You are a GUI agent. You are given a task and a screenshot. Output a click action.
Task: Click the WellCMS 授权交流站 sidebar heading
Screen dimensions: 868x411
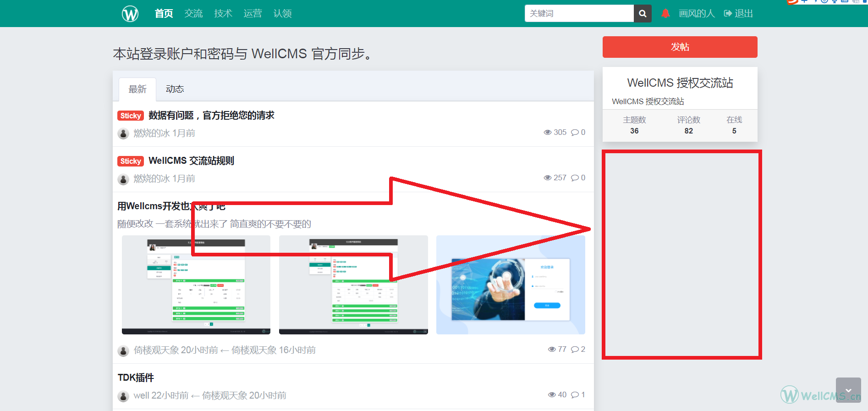(x=680, y=83)
